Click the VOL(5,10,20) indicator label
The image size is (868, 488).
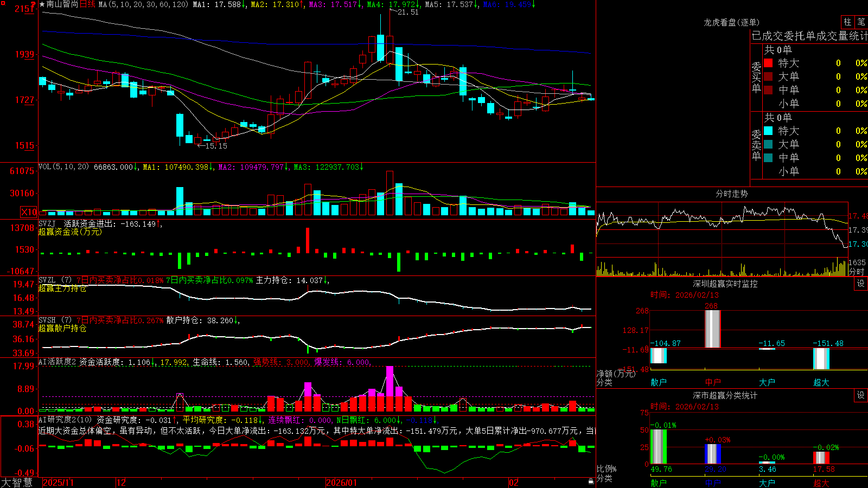pyautogui.click(x=64, y=167)
